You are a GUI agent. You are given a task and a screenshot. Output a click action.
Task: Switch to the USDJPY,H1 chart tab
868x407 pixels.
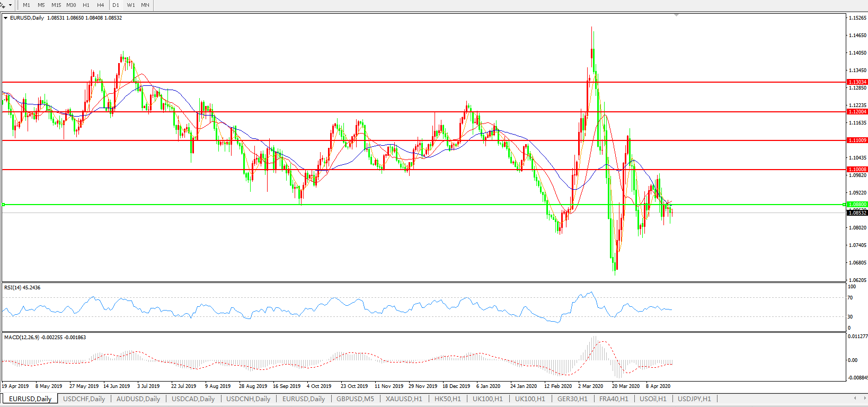point(694,399)
